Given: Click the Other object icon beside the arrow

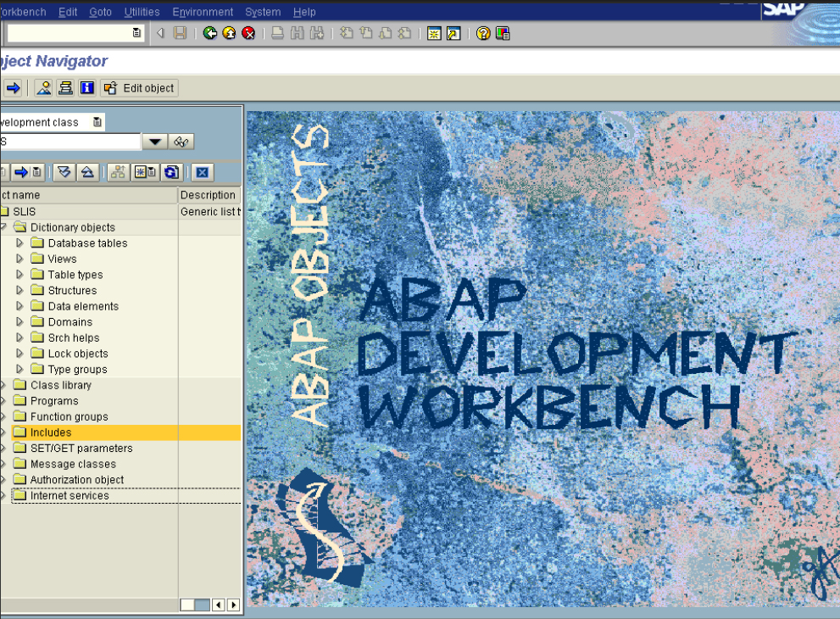Looking at the screenshot, I should point(44,88).
